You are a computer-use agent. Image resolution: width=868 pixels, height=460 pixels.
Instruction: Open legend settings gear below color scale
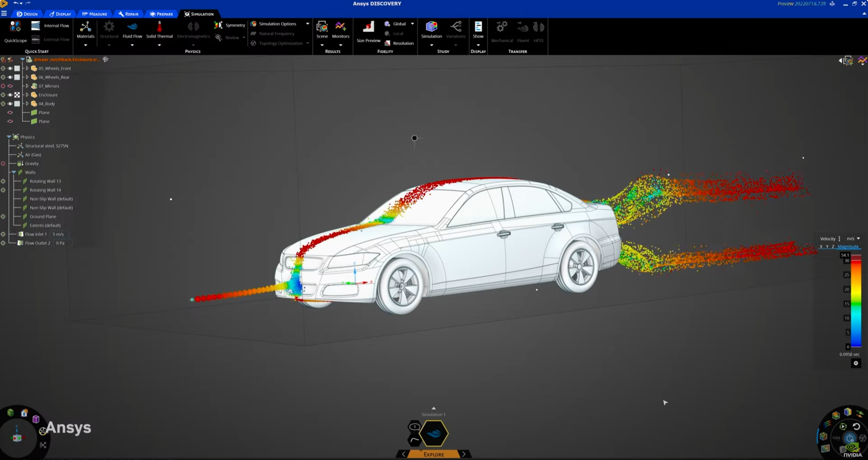coord(856,363)
